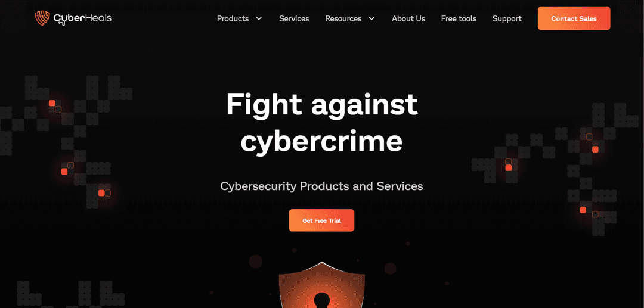Click the CyberHeals shield logo icon

point(42,18)
